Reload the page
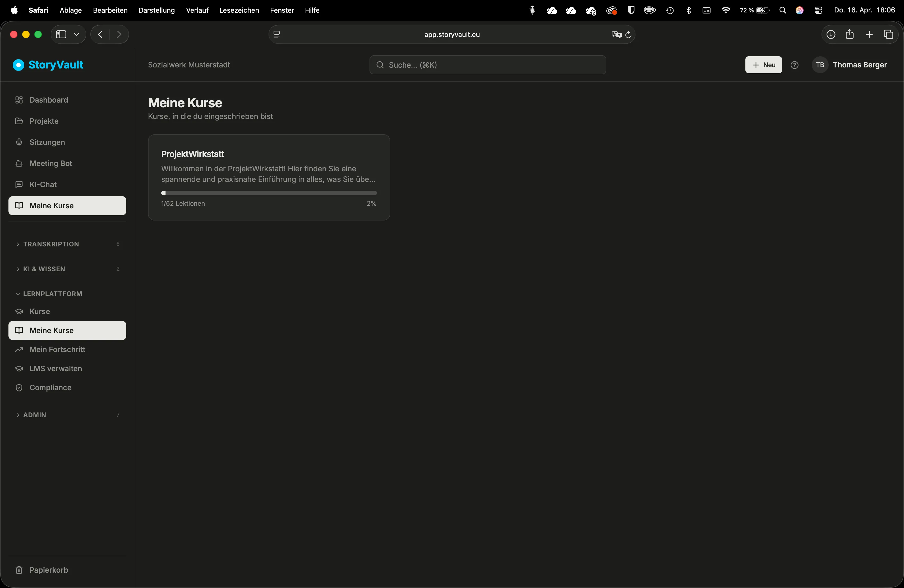 point(628,35)
